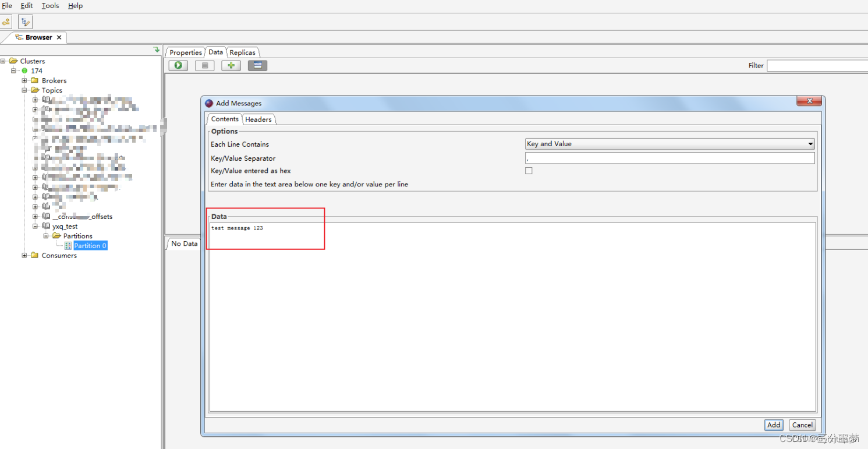Click the topic icon next to yxq_test
Image resolution: width=868 pixels, height=449 pixels.
(x=46, y=226)
